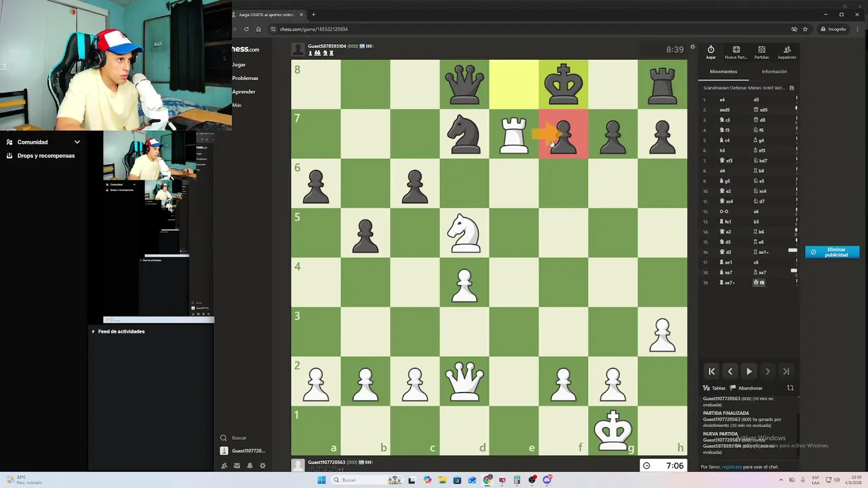Open the opening explorer book icon
The height and width of the screenshot is (488, 868).
791,88
